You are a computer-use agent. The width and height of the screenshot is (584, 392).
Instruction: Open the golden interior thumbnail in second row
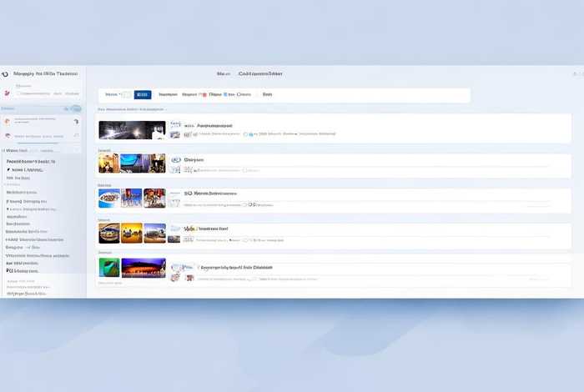point(109,163)
